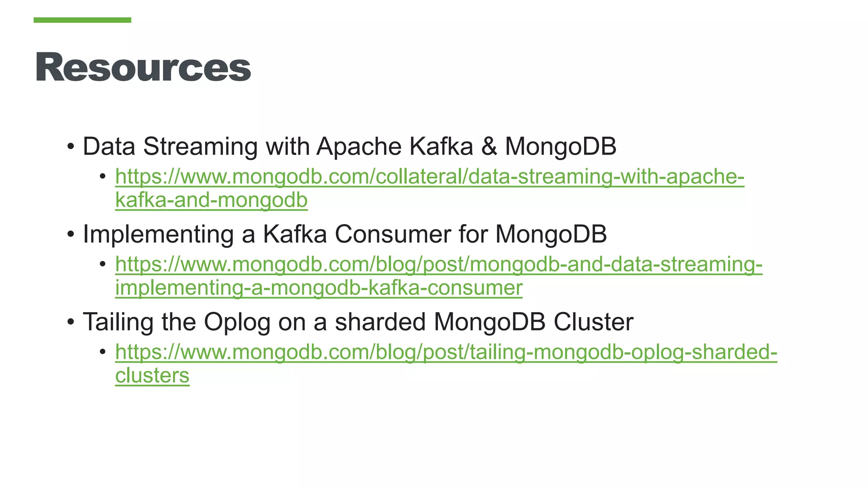Image resolution: width=868 pixels, height=488 pixels.
Task: Open the data-streaming-with-apache collateral link
Action: pos(429,177)
